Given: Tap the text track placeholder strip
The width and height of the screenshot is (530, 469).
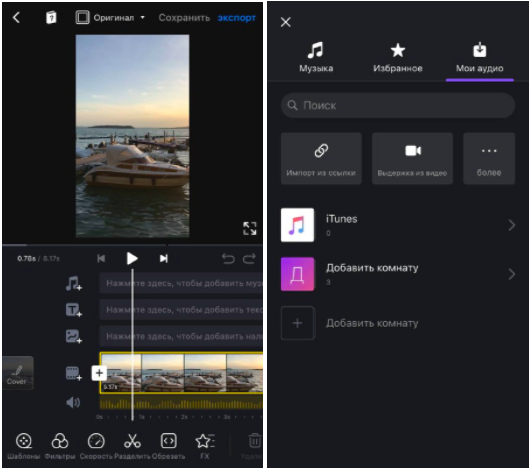Looking at the screenshot, I should pyautogui.click(x=181, y=310).
